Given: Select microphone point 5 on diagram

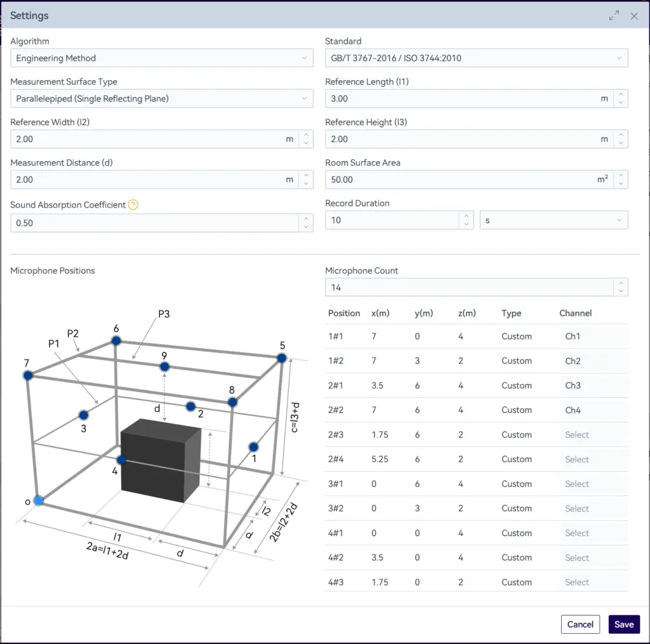Looking at the screenshot, I should (x=282, y=359).
